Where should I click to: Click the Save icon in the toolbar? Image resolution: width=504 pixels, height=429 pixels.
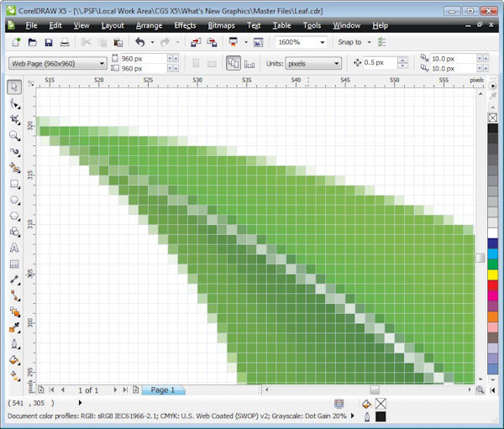click(50, 42)
